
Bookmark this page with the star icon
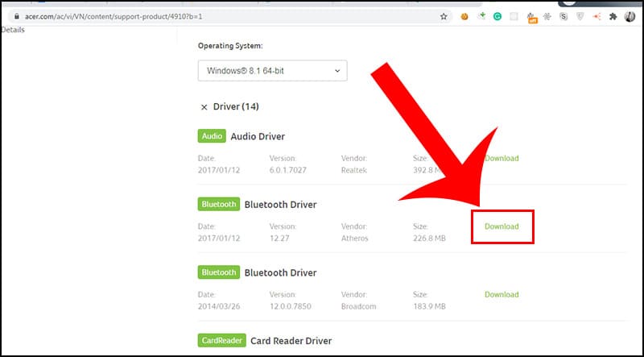pyautogui.click(x=444, y=16)
